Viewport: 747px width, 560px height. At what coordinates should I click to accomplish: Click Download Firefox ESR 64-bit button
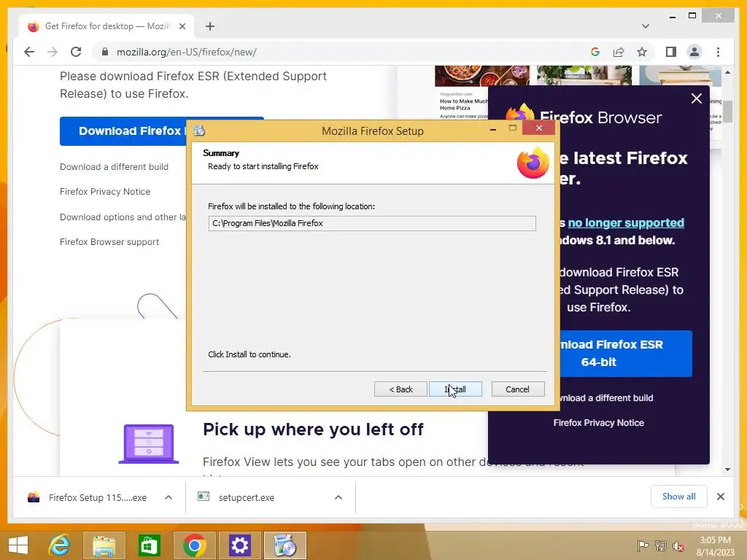[626, 354]
